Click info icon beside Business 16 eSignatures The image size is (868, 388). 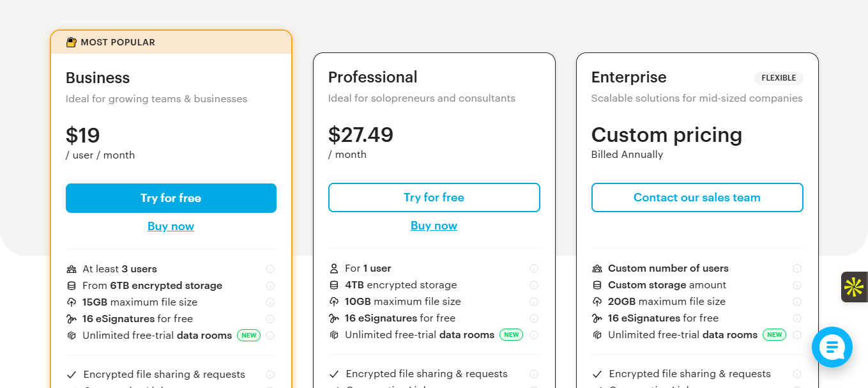point(270,319)
